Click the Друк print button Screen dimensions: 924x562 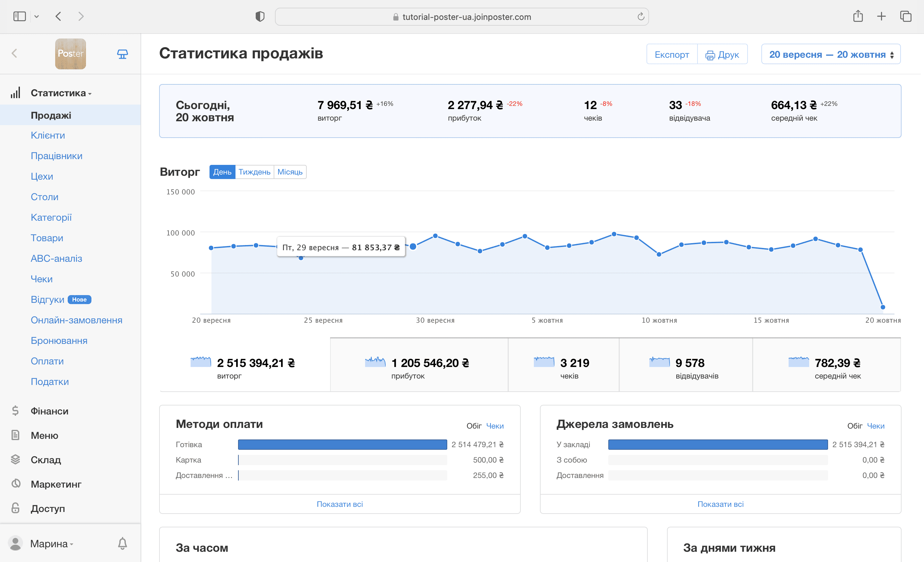[722, 54]
